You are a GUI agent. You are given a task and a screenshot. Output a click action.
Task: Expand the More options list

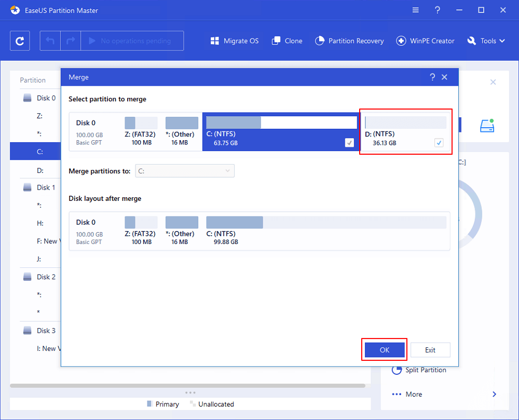444,394
